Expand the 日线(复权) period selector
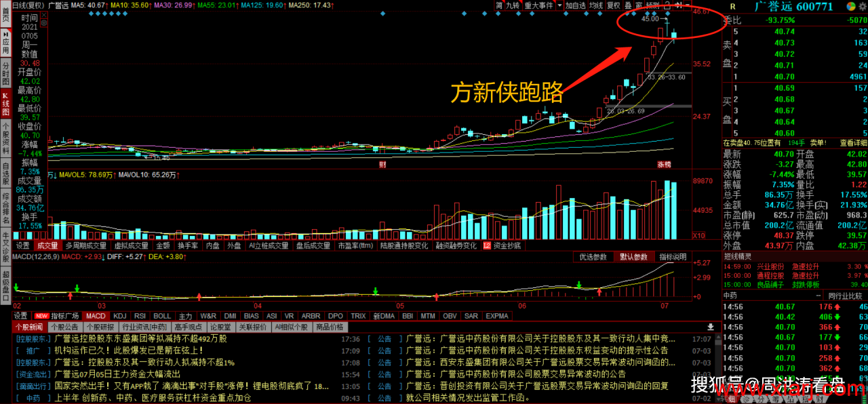868x404 pixels. [x=28, y=5]
